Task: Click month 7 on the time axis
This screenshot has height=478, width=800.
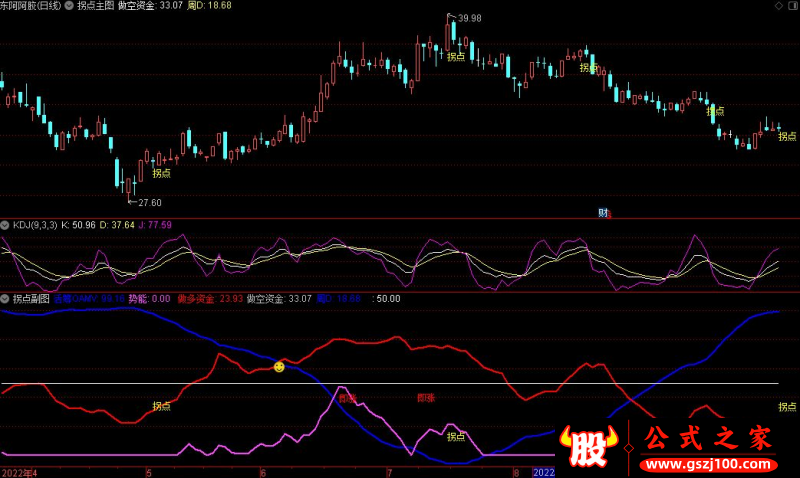Action: pyautogui.click(x=389, y=471)
